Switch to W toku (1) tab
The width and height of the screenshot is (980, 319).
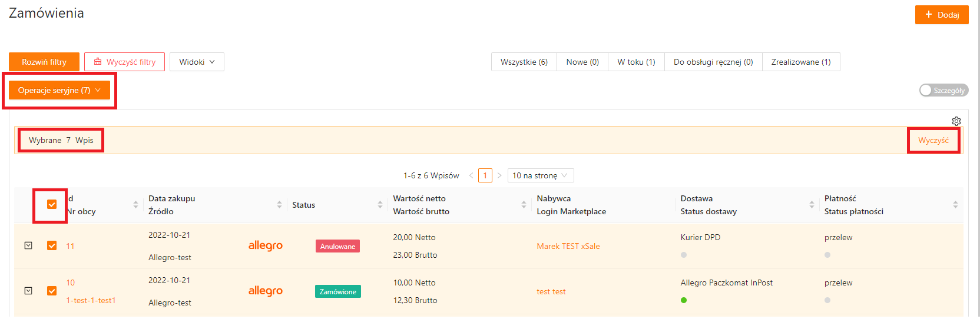(636, 62)
